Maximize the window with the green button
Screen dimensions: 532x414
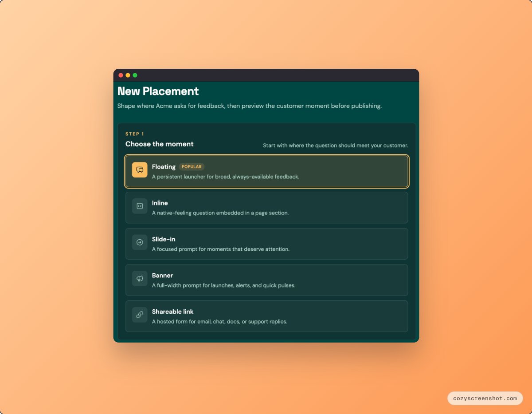tap(135, 75)
